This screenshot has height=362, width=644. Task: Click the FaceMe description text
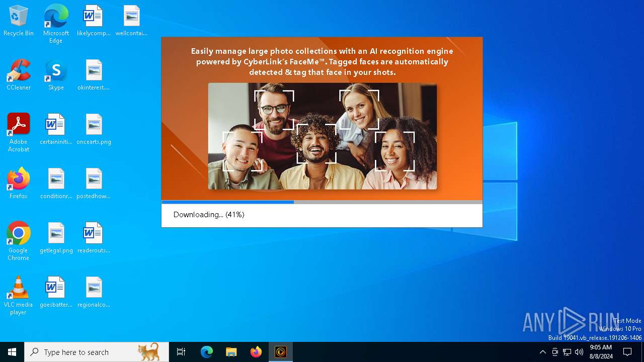click(x=322, y=61)
